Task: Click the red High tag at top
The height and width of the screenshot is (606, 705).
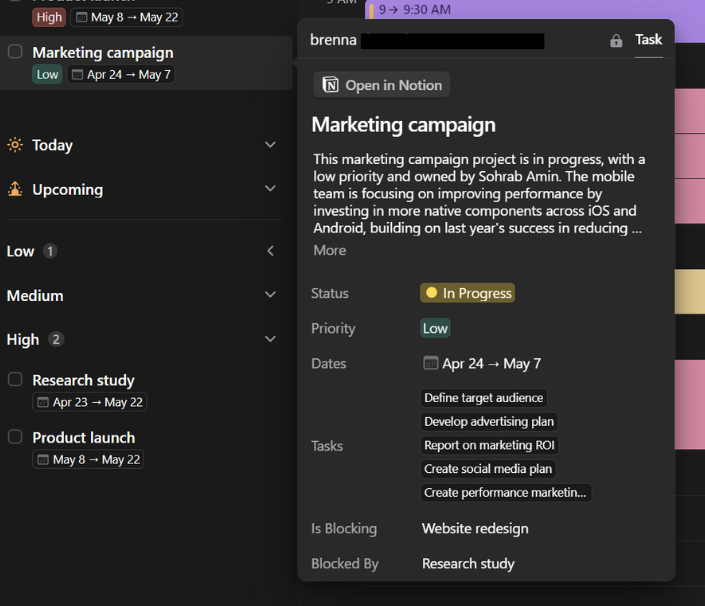Action: click(x=49, y=18)
